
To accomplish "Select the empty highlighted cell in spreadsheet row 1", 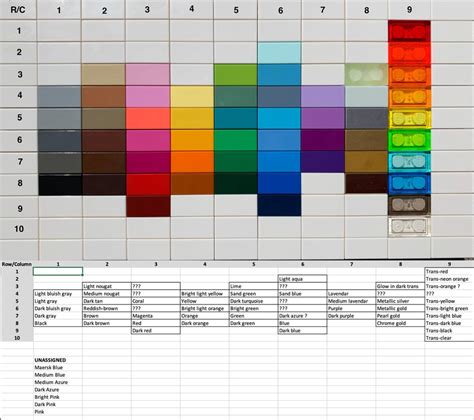I will pyautogui.click(x=58, y=271).
